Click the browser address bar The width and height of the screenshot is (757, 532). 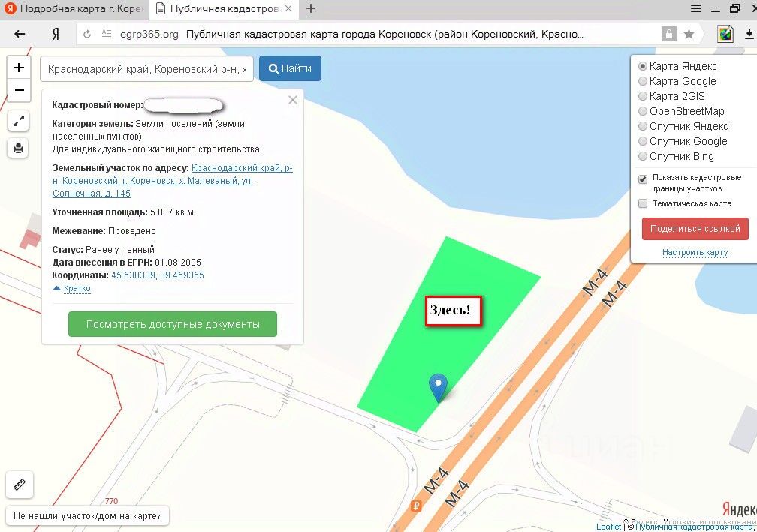click(x=384, y=35)
